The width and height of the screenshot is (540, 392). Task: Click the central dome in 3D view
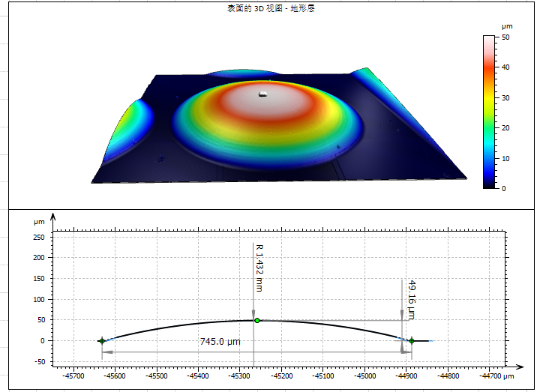267,126
